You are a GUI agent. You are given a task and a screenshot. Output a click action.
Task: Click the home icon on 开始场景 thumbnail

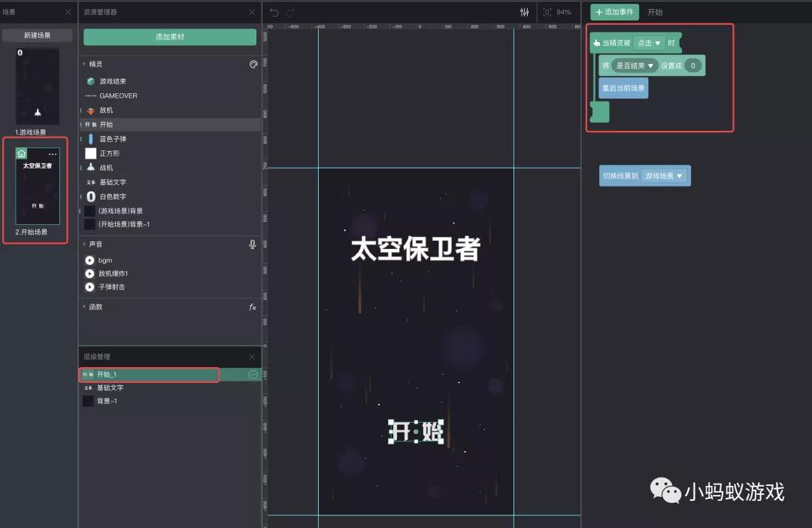22,153
